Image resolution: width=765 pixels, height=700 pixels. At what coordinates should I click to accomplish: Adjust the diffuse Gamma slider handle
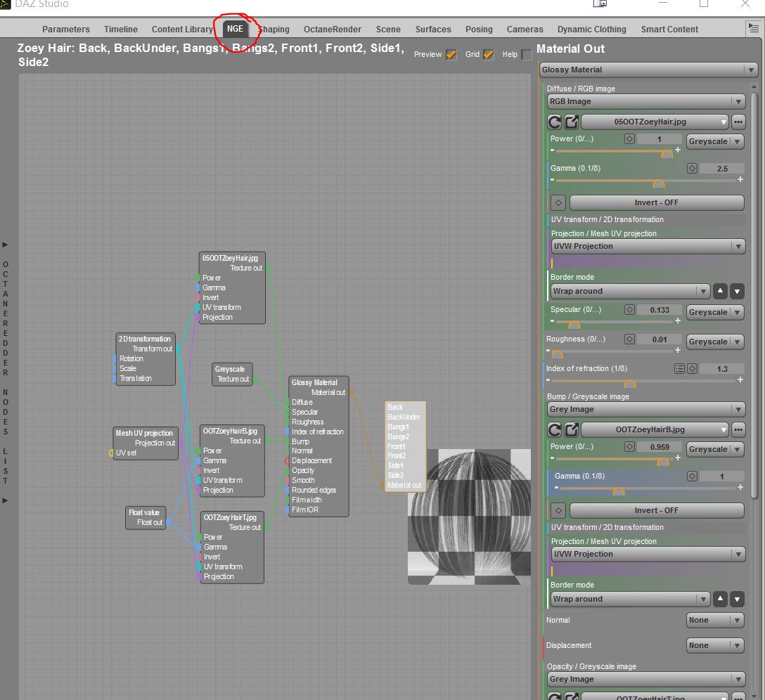pyautogui.click(x=659, y=184)
